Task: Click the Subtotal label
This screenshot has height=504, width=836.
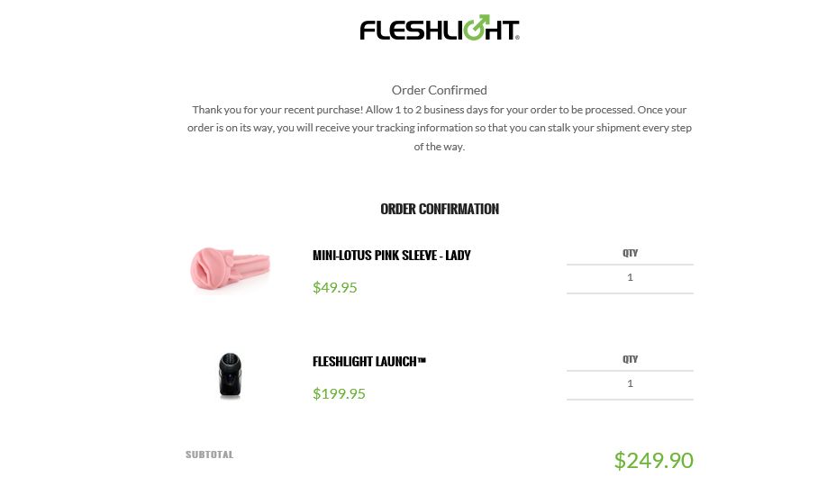Action: 209,454
